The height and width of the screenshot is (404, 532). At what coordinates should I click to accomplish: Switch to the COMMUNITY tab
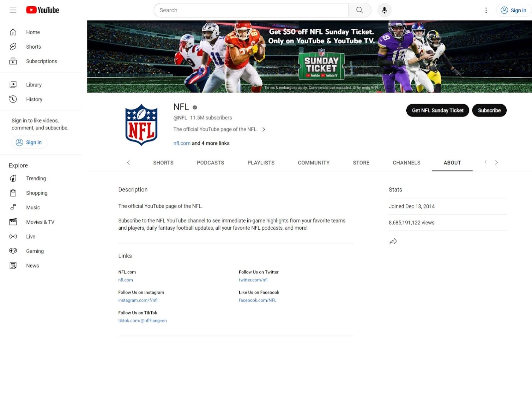tap(314, 163)
